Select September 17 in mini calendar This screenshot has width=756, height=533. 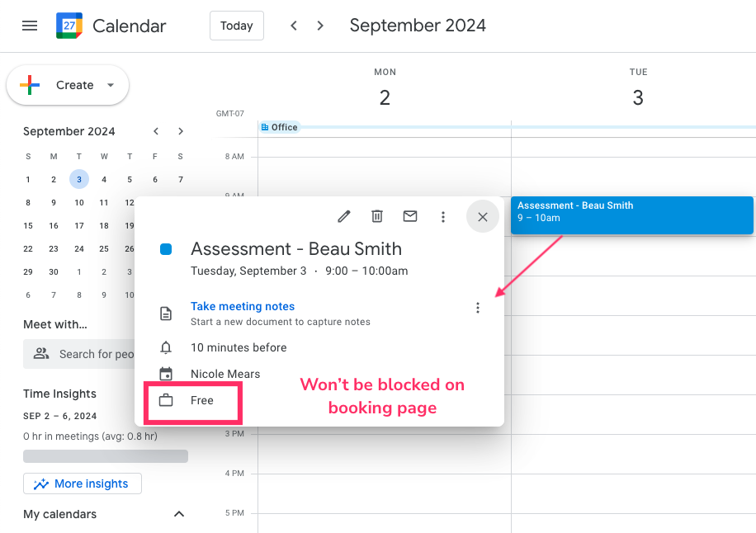tap(79, 225)
